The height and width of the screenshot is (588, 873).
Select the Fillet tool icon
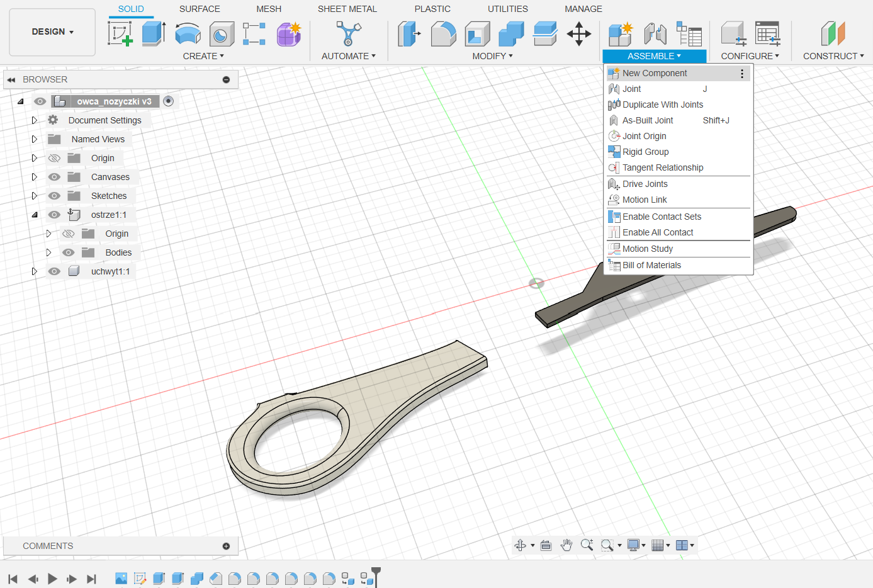coord(443,34)
